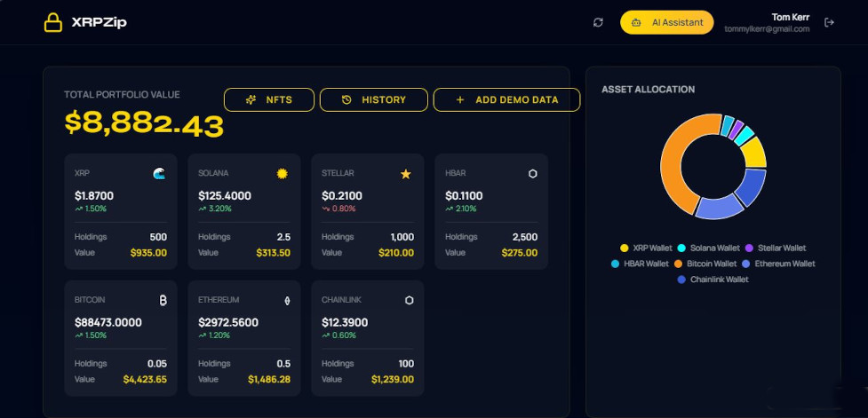Click the XRP up-trend arrow icon
The height and width of the screenshot is (418, 868).
click(78, 209)
